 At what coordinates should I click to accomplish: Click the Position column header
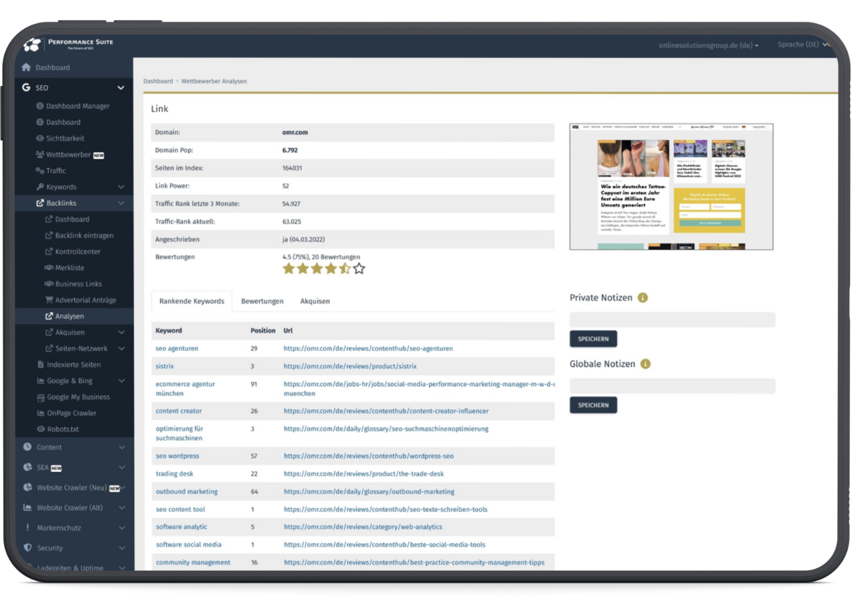point(263,331)
